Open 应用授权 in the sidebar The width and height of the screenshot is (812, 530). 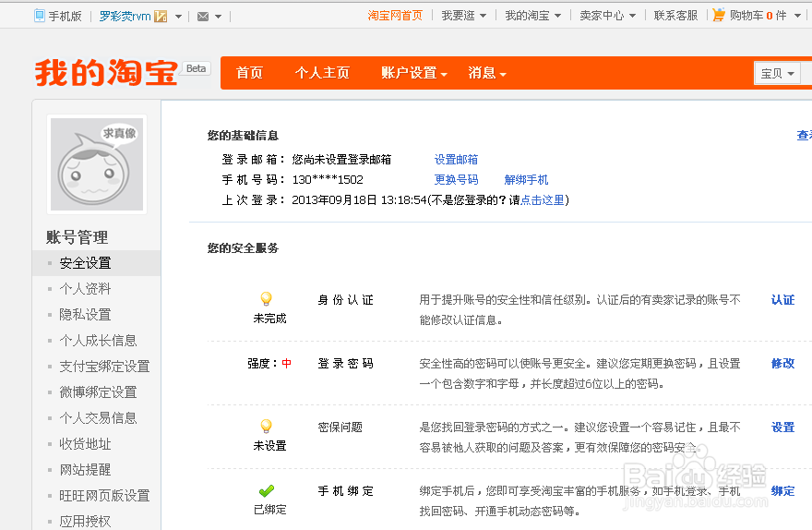[86, 521]
